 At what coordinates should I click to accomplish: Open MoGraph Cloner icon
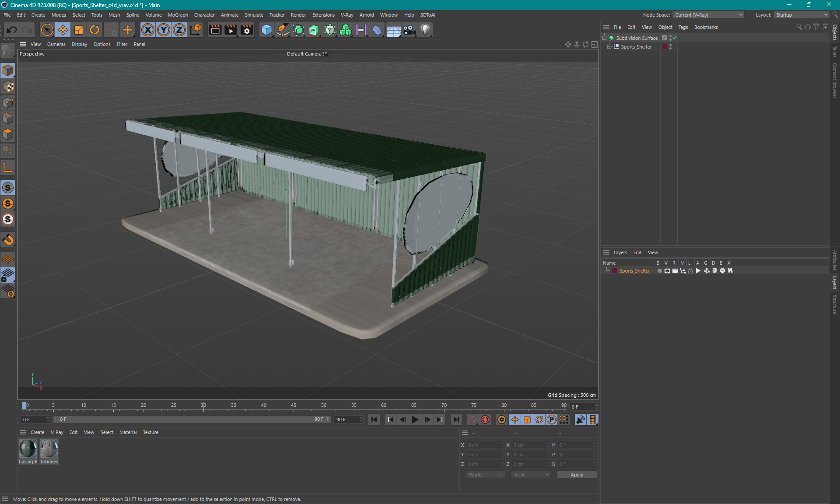[x=330, y=30]
